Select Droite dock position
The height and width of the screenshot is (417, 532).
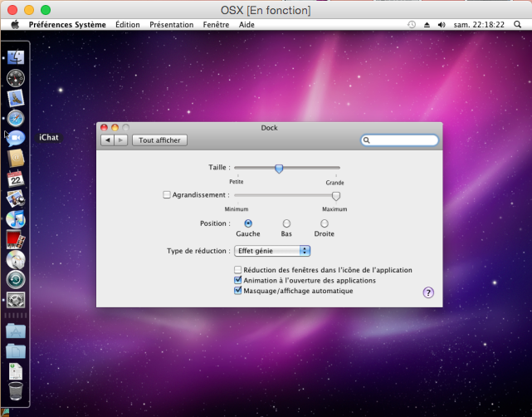[325, 223]
